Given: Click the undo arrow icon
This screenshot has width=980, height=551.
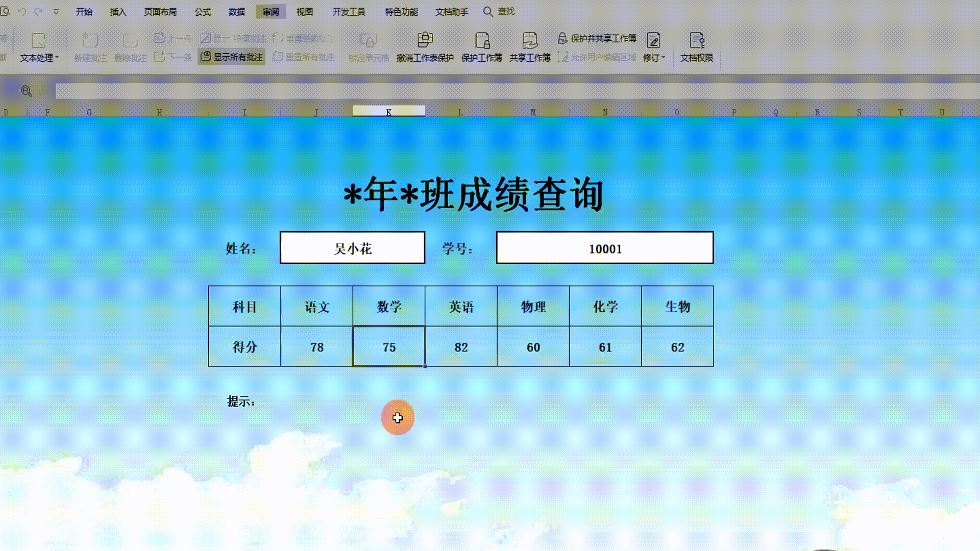Looking at the screenshot, I should 22,11.
